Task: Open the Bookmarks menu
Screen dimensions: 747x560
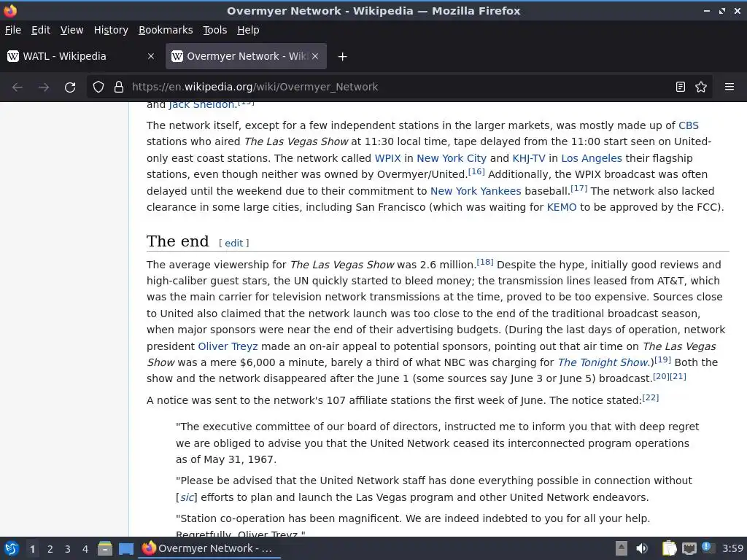Action: click(166, 30)
